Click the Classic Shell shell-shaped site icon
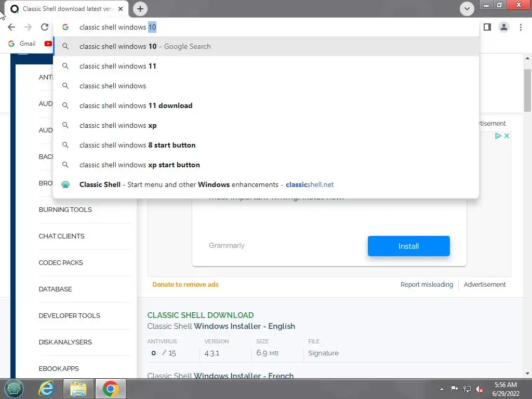The image size is (532, 399). (x=65, y=184)
